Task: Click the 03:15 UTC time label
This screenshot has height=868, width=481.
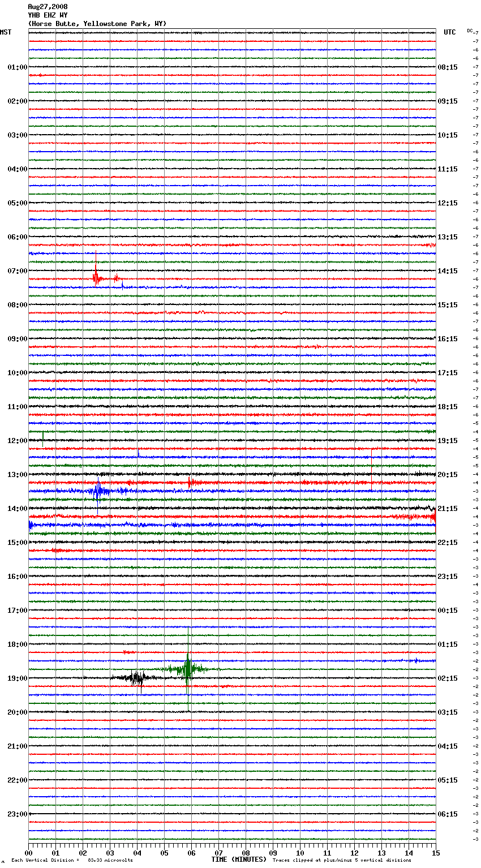Action: 448,712
